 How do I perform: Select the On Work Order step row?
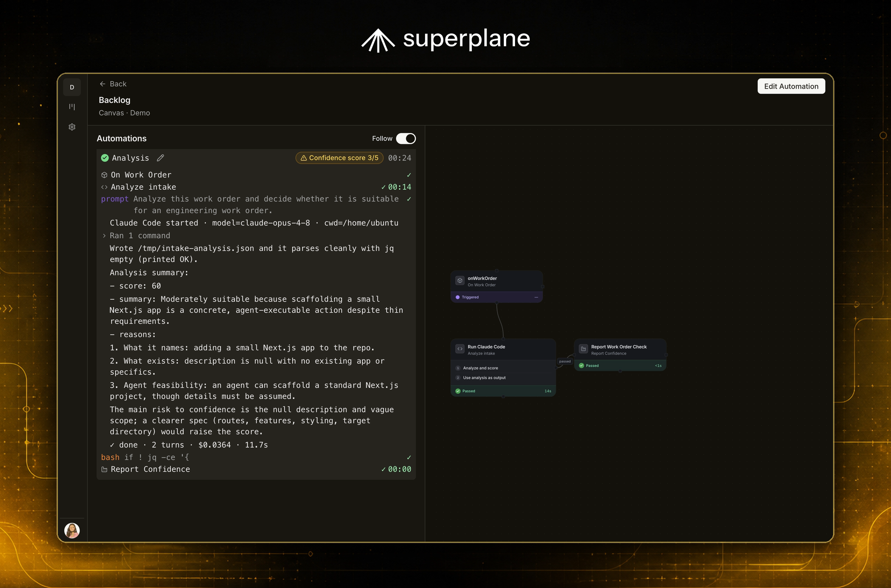[256, 175]
